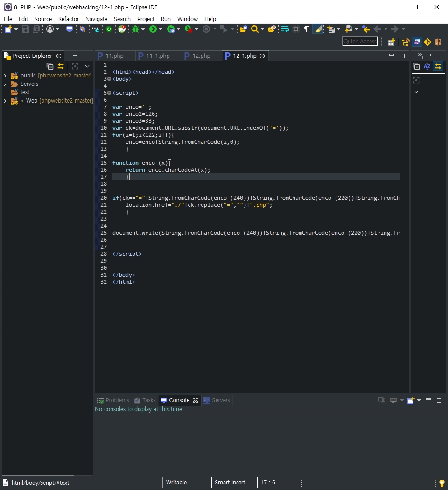This screenshot has height=490, width=448.
Task: Open the Window menu
Action: coord(188,19)
